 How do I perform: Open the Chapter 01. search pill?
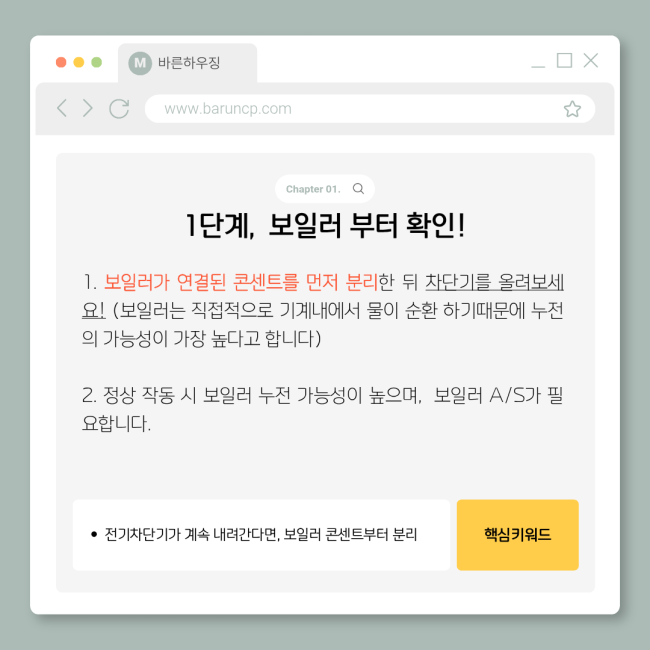[325, 189]
